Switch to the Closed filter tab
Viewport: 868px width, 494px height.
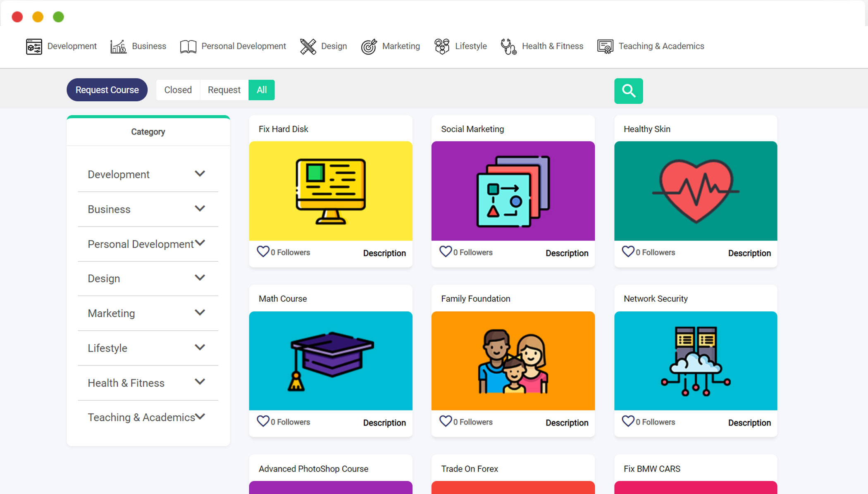[x=178, y=90]
